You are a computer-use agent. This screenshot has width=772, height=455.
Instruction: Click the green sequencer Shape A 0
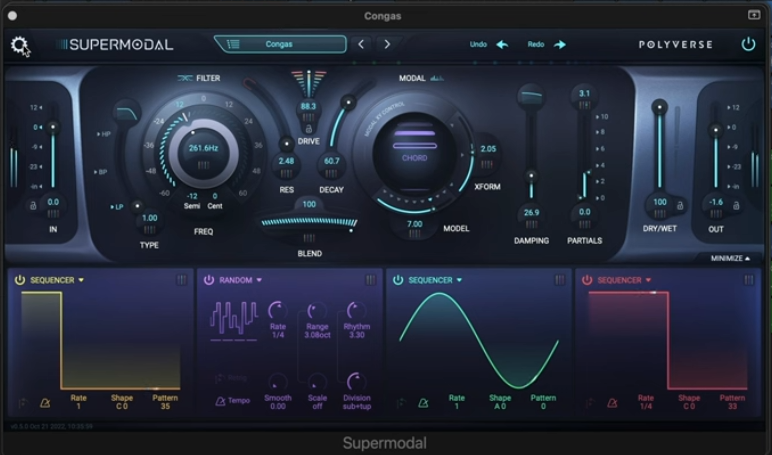500,402
